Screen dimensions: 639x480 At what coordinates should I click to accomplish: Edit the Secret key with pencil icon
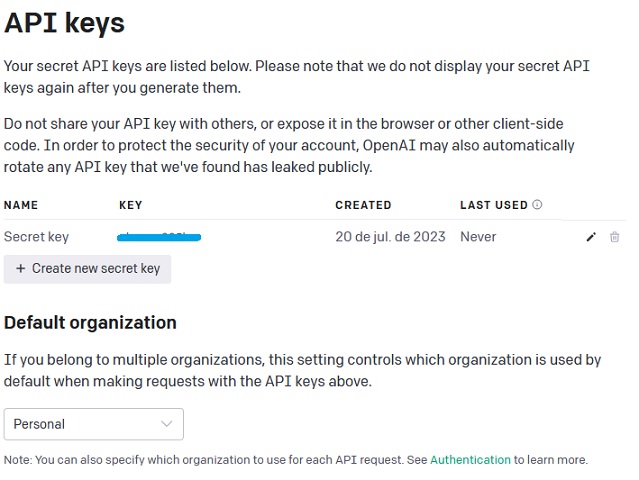click(x=591, y=237)
